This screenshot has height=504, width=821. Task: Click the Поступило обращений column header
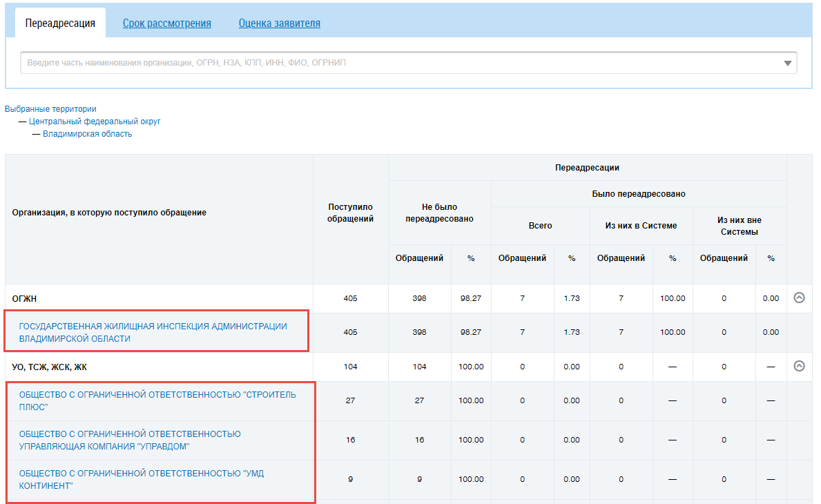(x=350, y=213)
